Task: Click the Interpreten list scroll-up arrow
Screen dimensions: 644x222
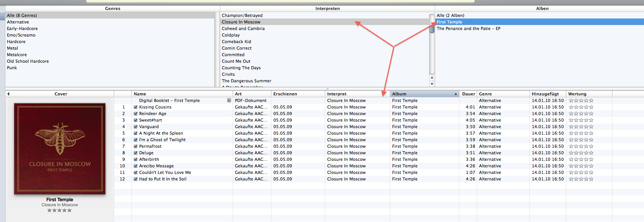Action: coord(432,78)
